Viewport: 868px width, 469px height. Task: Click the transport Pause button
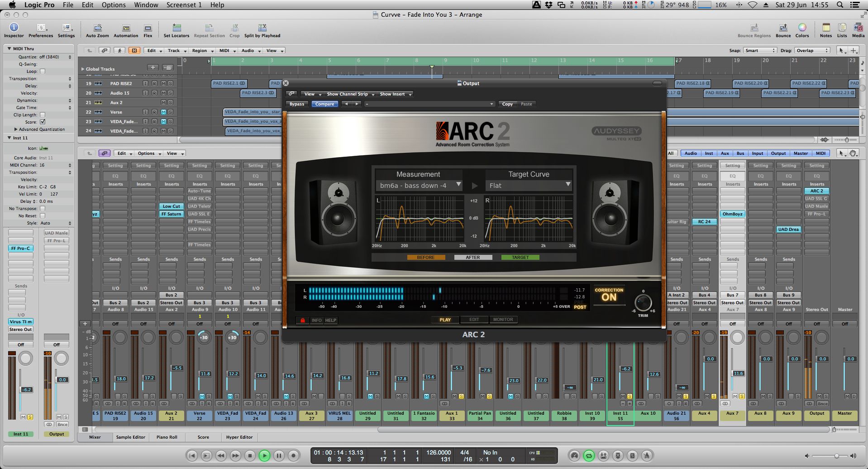tap(279, 455)
